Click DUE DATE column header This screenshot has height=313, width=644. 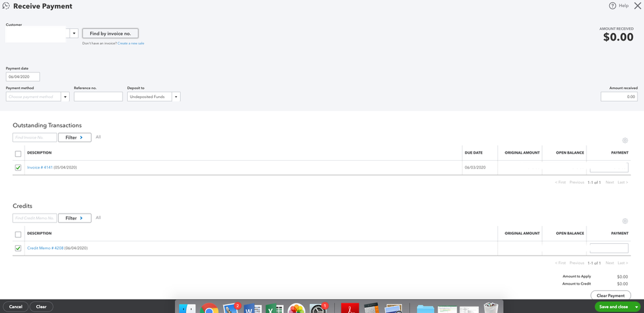click(x=474, y=153)
